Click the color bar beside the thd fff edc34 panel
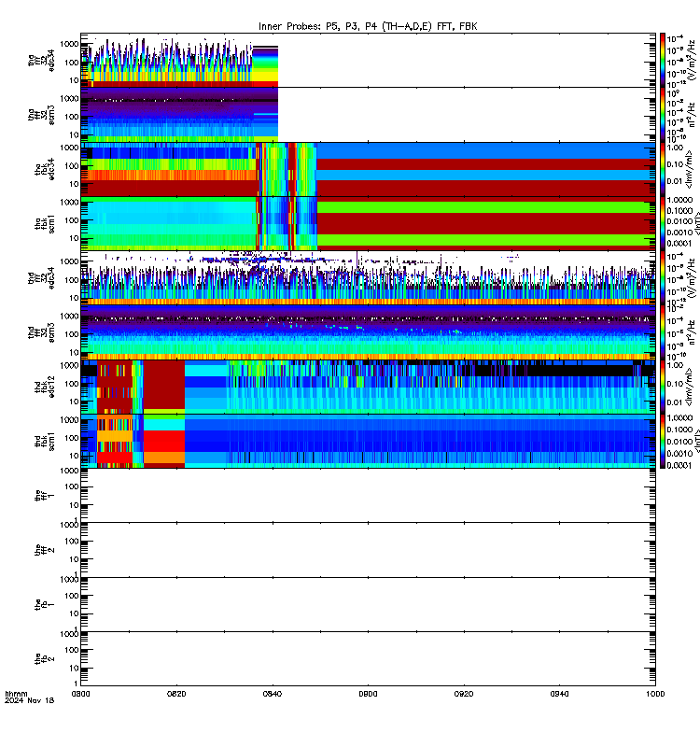 pyautogui.click(x=663, y=278)
